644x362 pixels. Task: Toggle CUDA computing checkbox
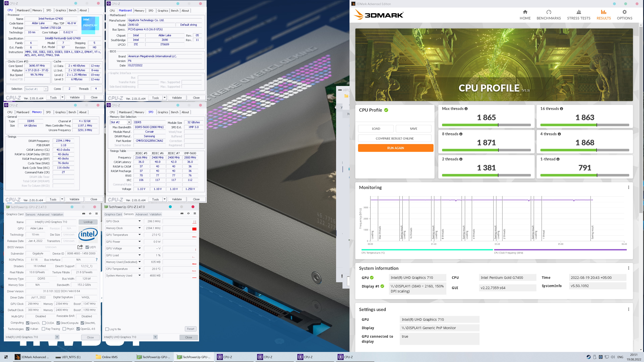click(44, 323)
